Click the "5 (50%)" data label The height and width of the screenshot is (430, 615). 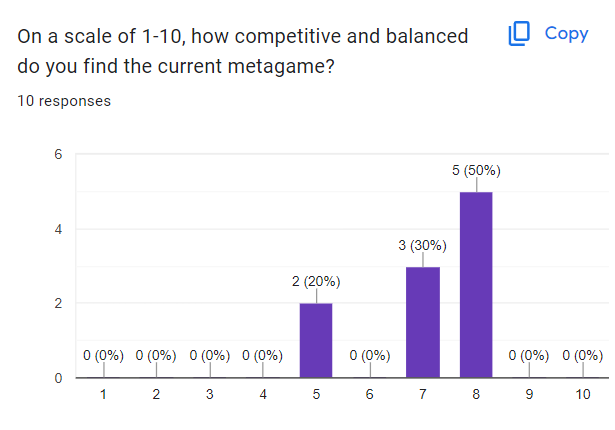pos(476,170)
